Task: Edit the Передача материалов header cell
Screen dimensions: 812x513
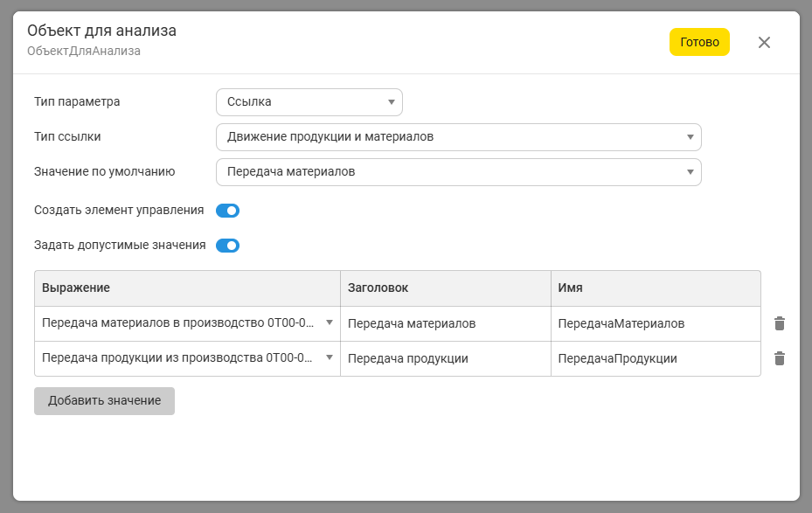Action: tap(446, 323)
